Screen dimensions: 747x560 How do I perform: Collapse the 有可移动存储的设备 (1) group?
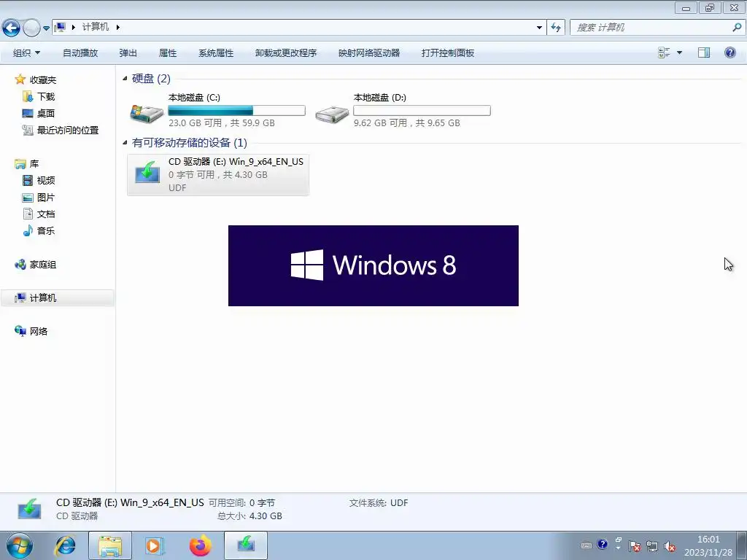(x=125, y=142)
